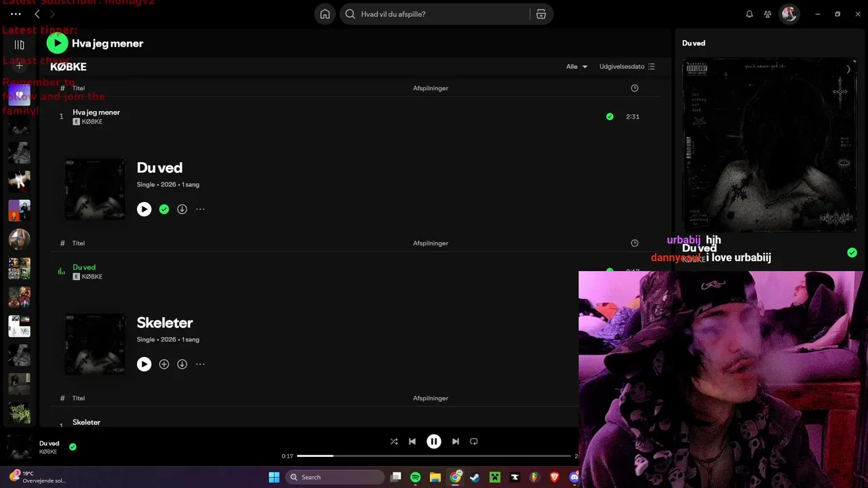Open the three-dot Spotify app menu

click(x=16, y=14)
